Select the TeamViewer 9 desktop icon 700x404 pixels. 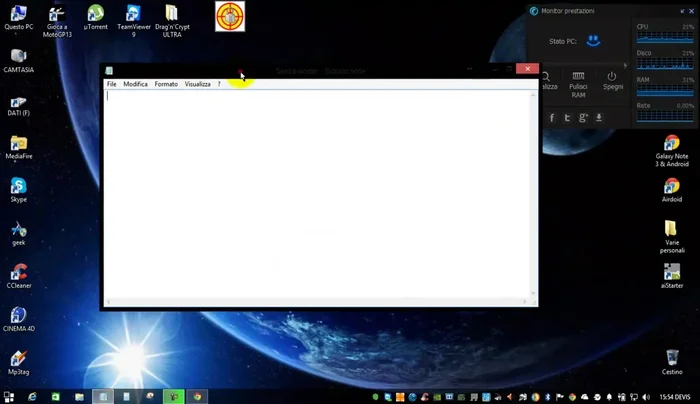[x=133, y=21]
